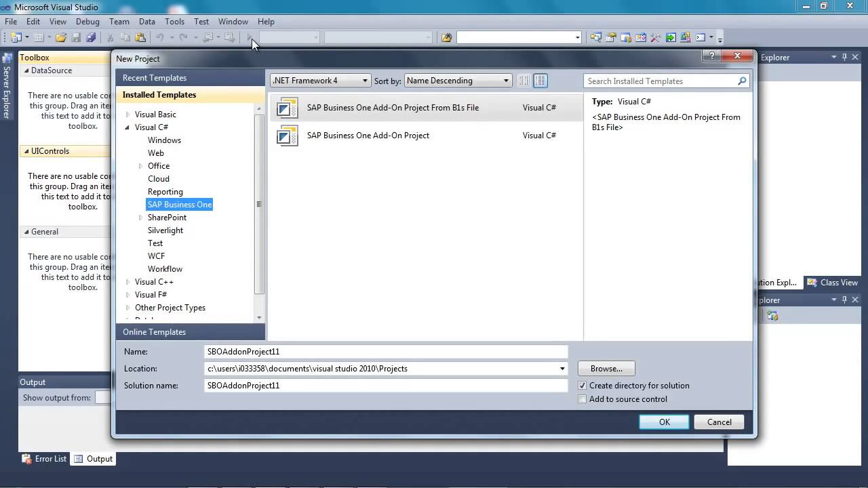Switch to the Error List tab

[x=44, y=459]
